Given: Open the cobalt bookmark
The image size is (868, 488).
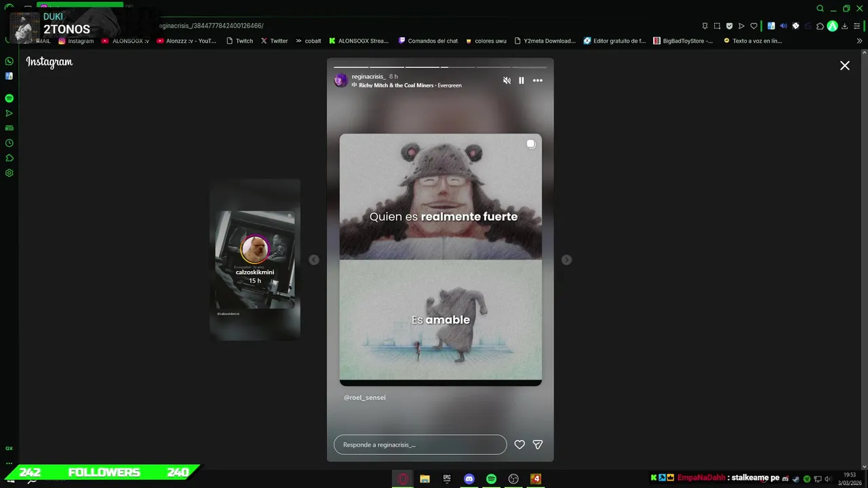Looking at the screenshot, I should point(309,41).
